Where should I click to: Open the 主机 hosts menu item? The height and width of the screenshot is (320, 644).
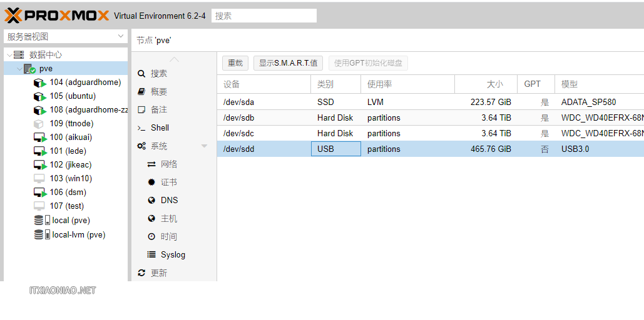[x=174, y=218]
